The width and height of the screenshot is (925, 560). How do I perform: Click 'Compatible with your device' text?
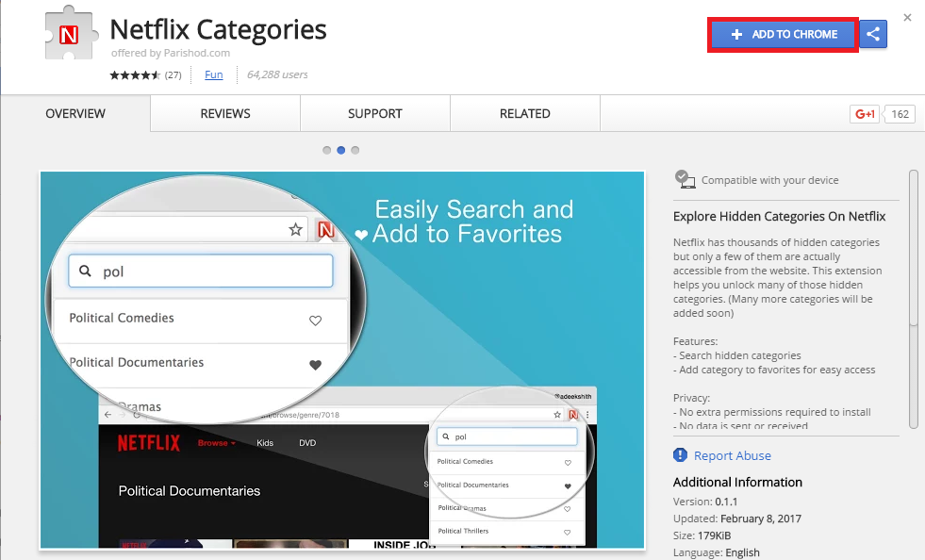click(769, 180)
